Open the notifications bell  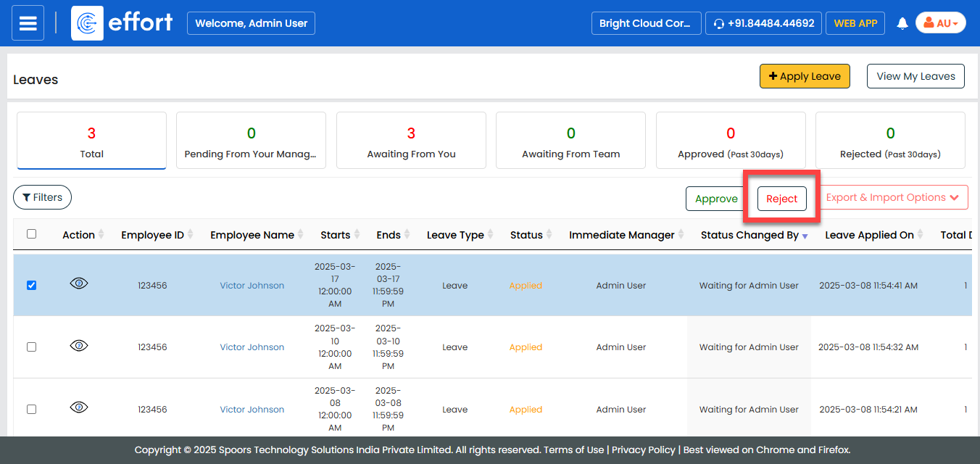(902, 23)
